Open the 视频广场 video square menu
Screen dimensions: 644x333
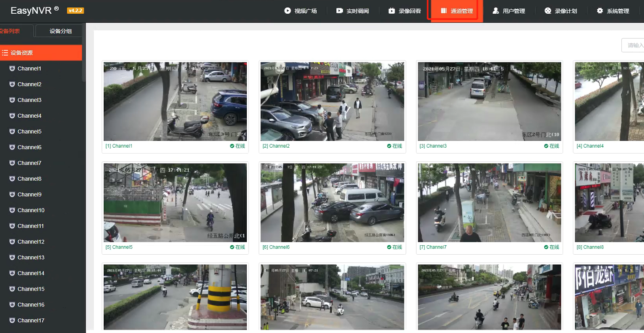[301, 11]
